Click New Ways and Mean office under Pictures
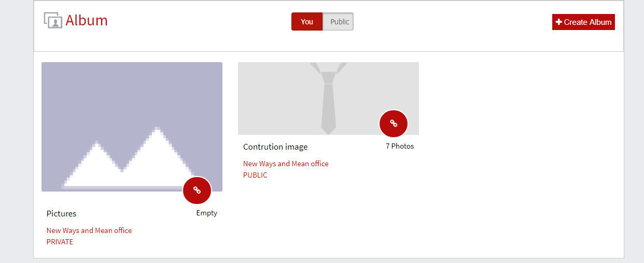The height and width of the screenshot is (263, 644). (x=89, y=230)
